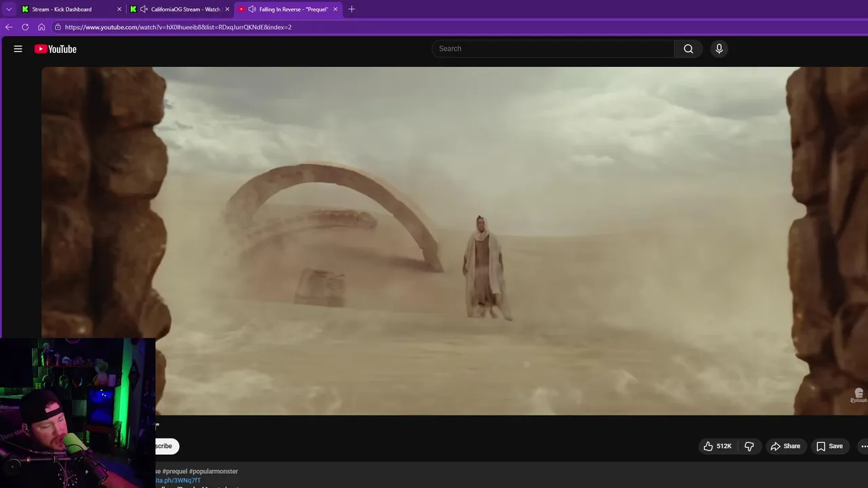Close the CaliforniaOG Stream tab
868x488 pixels.
click(x=227, y=9)
